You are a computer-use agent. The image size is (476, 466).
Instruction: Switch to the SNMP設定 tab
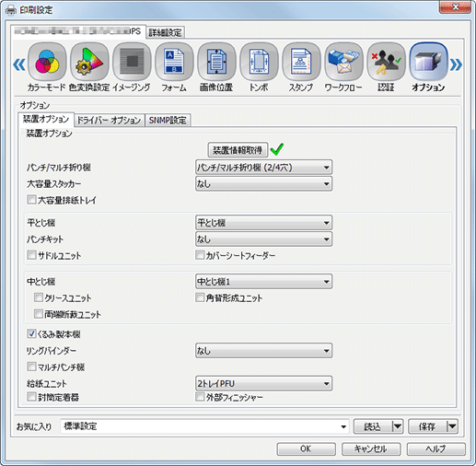pyautogui.click(x=168, y=120)
